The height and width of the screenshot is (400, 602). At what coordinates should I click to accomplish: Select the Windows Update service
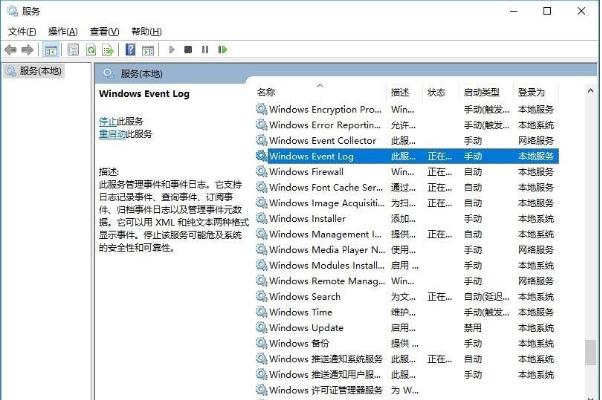point(407,328)
